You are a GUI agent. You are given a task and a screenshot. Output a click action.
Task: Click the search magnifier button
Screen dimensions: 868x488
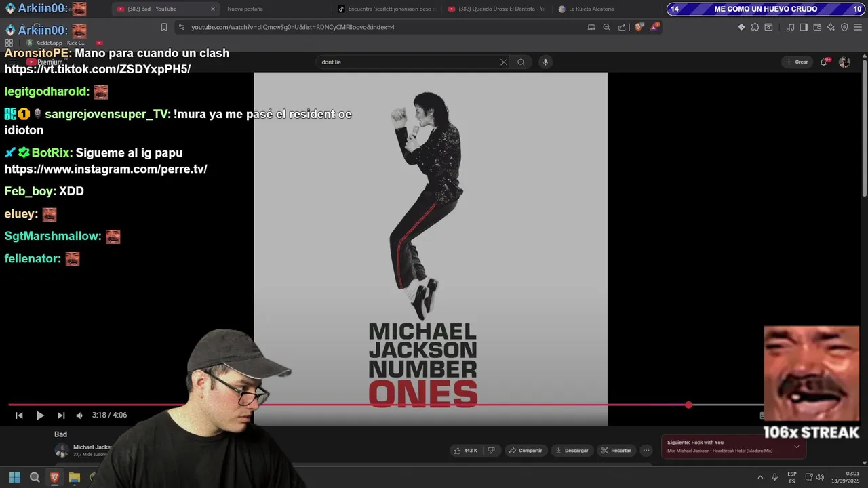pos(521,62)
